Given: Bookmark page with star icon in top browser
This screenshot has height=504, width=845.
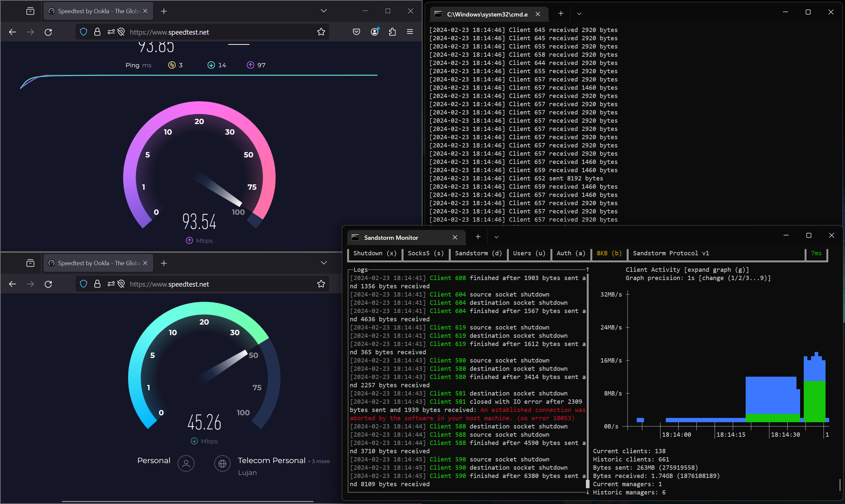Looking at the screenshot, I should click(x=321, y=32).
